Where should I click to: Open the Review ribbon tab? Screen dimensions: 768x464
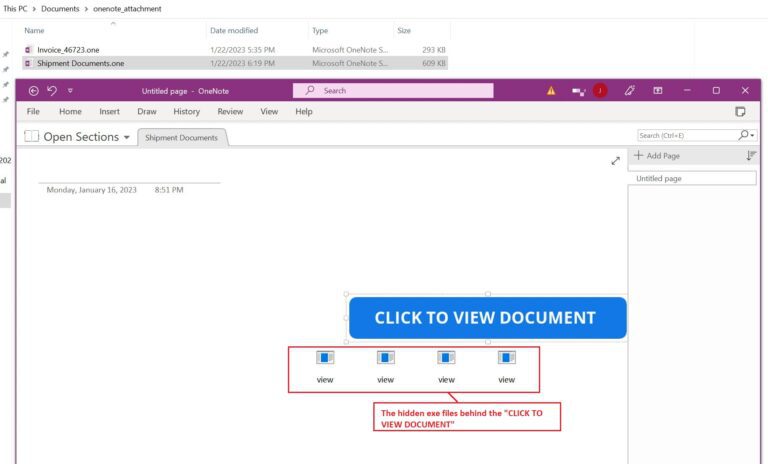click(230, 112)
